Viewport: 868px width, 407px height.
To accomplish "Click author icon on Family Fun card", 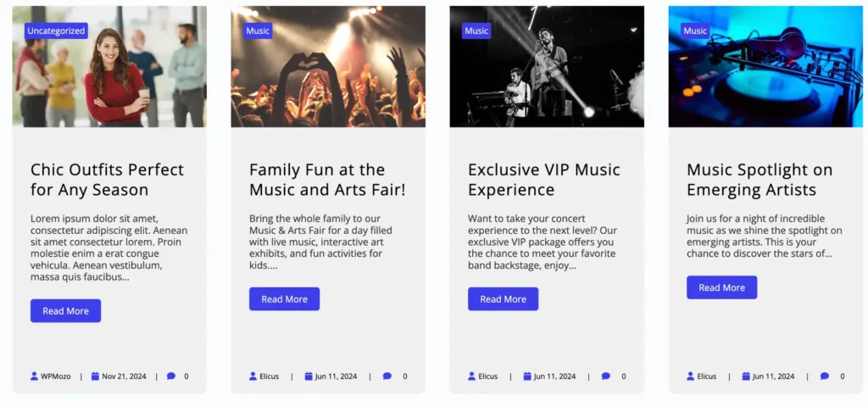I will coord(253,376).
